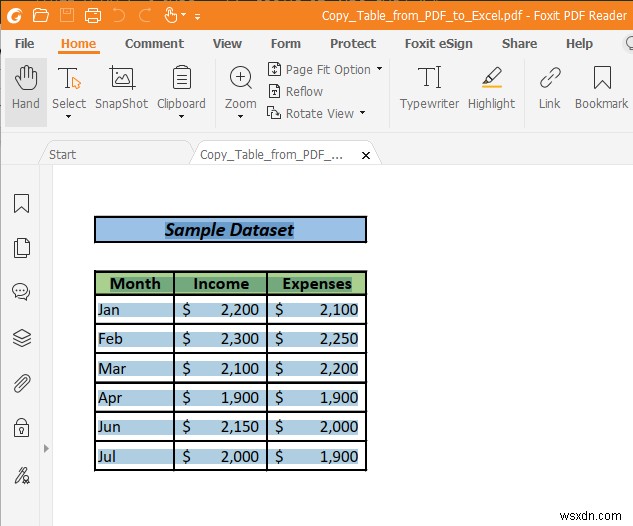The image size is (633, 526).
Task: Click the Redo arrow icon
Action: point(145,16)
